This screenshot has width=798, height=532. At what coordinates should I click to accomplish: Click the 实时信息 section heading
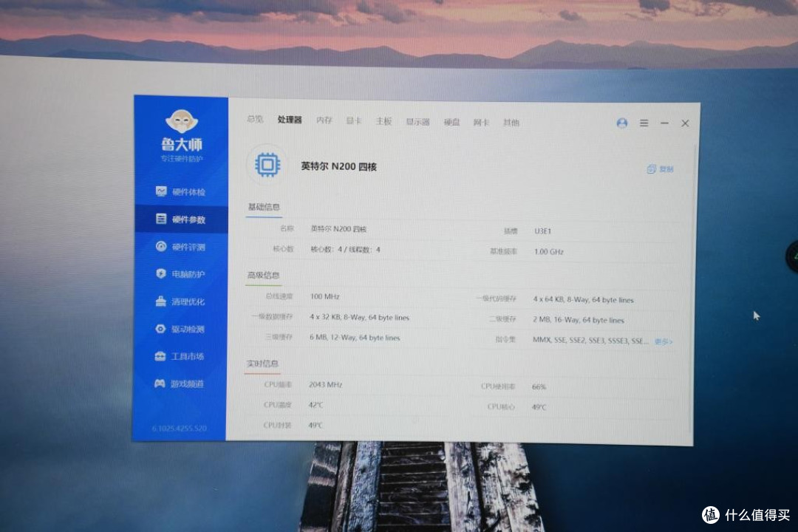(x=262, y=364)
